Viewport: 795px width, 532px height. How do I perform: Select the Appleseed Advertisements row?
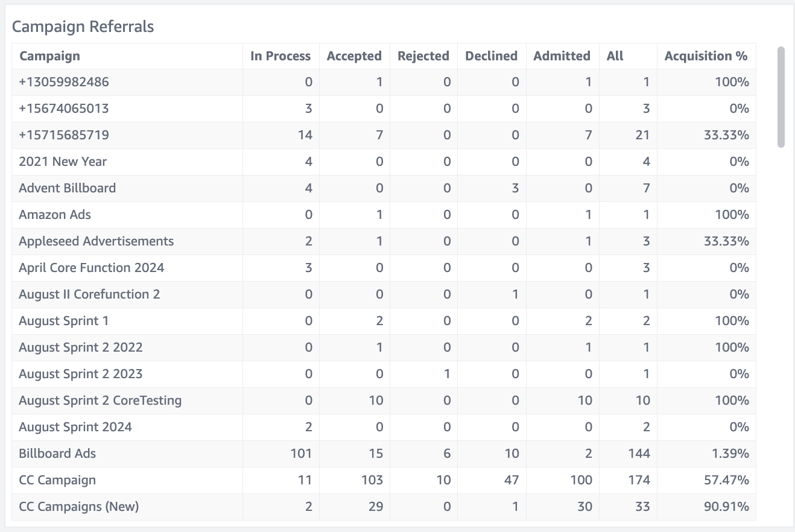pyautogui.click(x=384, y=241)
